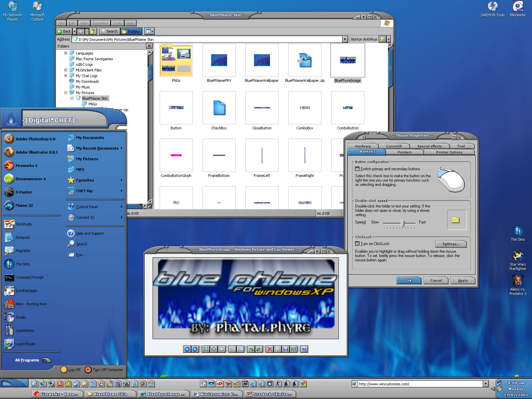Click Yahoo icon in taskbar quick launch

228,384
